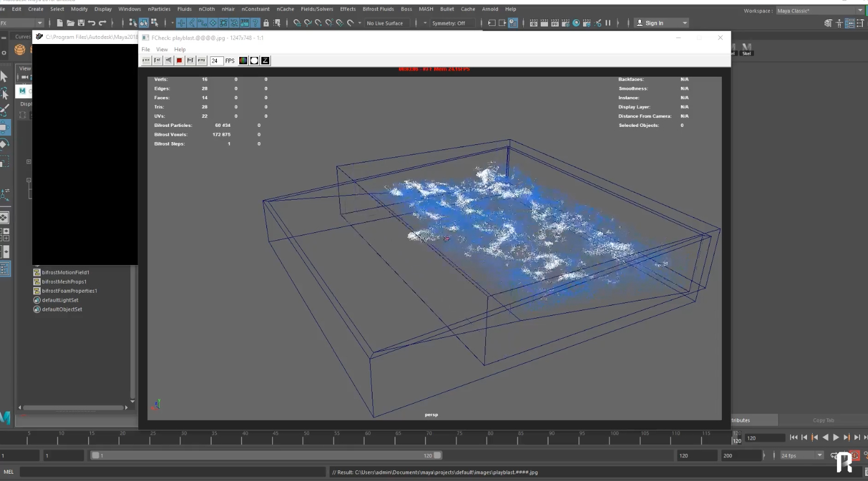
Task: Click the time range slider bar
Action: coord(265,455)
